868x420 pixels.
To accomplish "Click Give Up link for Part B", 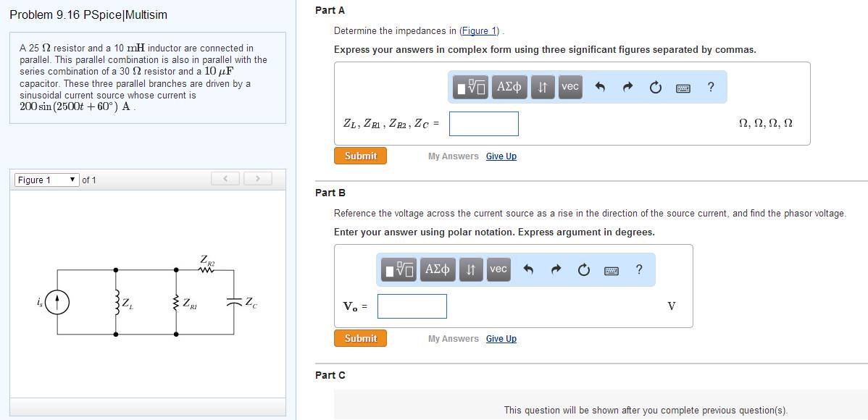I will pos(501,339).
